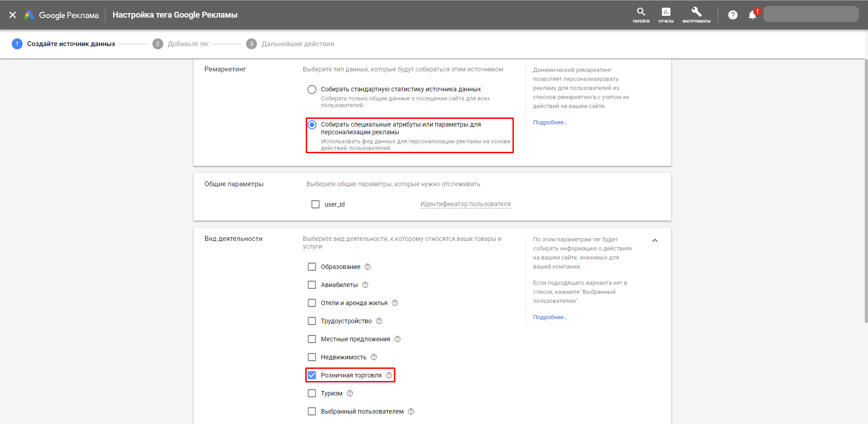Open the help question-mark icon in the header
Image resolution: width=868 pixels, height=424 pixels.
tap(733, 15)
